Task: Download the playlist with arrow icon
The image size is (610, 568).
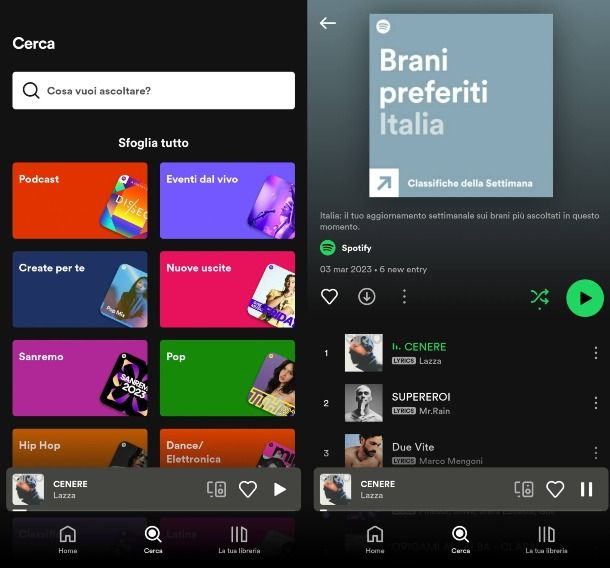Action: [366, 296]
